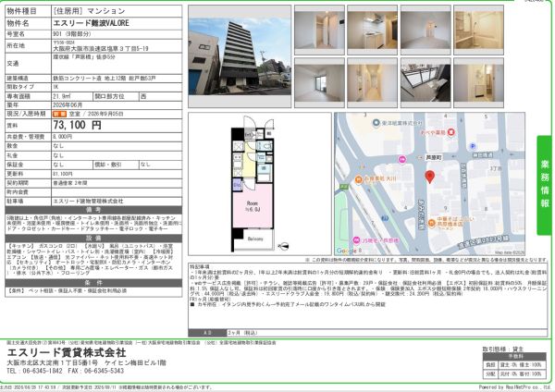Open the main building exterior photo
The height and width of the screenshot is (392, 555).
tap(240, 56)
